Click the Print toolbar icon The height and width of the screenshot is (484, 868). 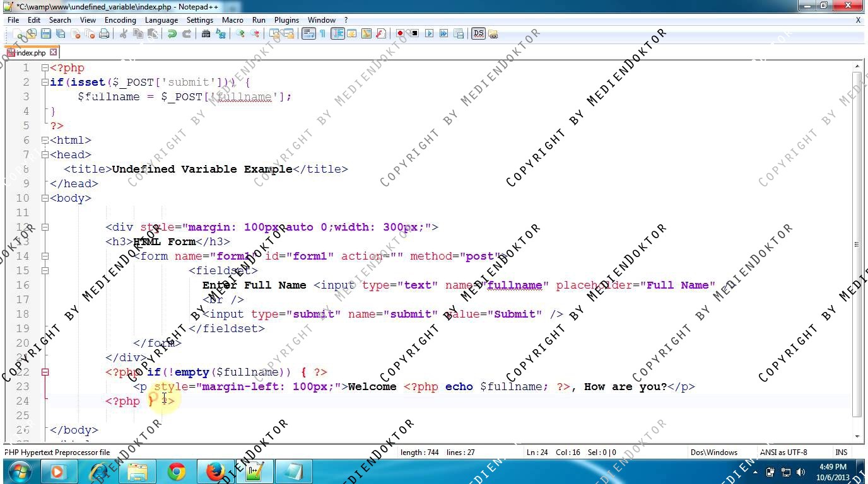coord(104,34)
